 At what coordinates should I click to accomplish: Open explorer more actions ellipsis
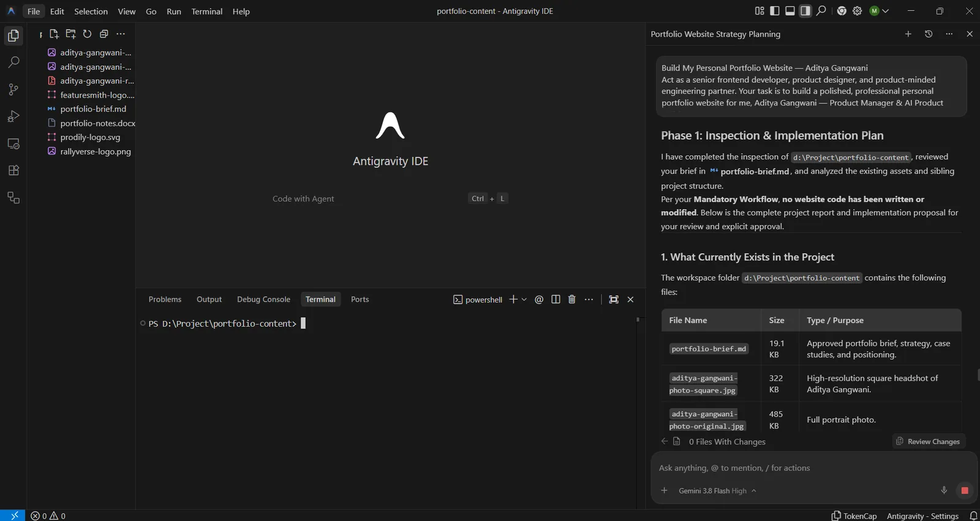tap(121, 34)
